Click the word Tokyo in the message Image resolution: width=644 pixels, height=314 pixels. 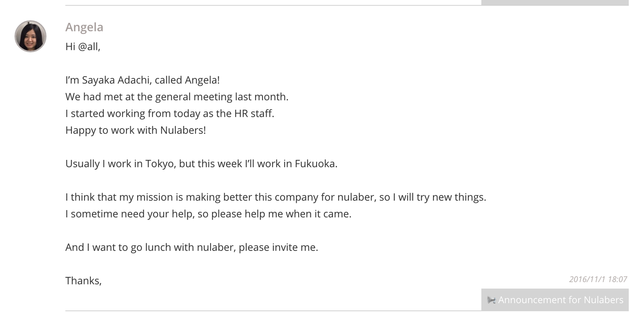159,163
